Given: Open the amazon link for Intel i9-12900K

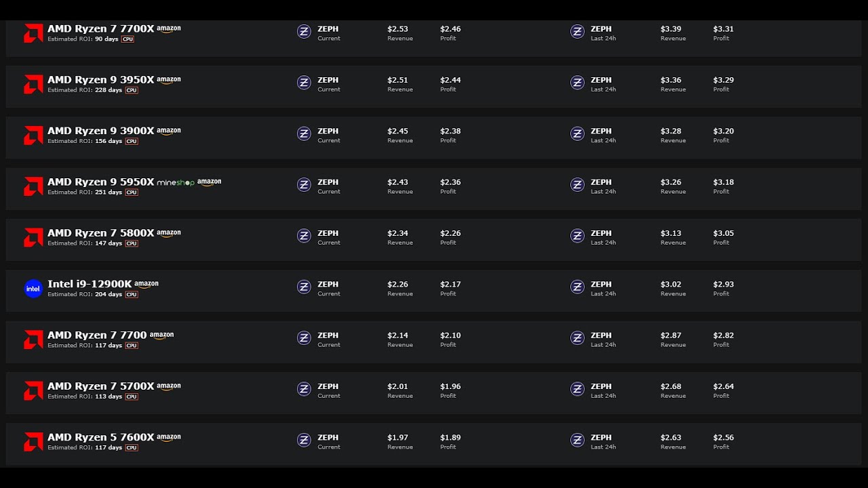Looking at the screenshot, I should pyautogui.click(x=146, y=285).
